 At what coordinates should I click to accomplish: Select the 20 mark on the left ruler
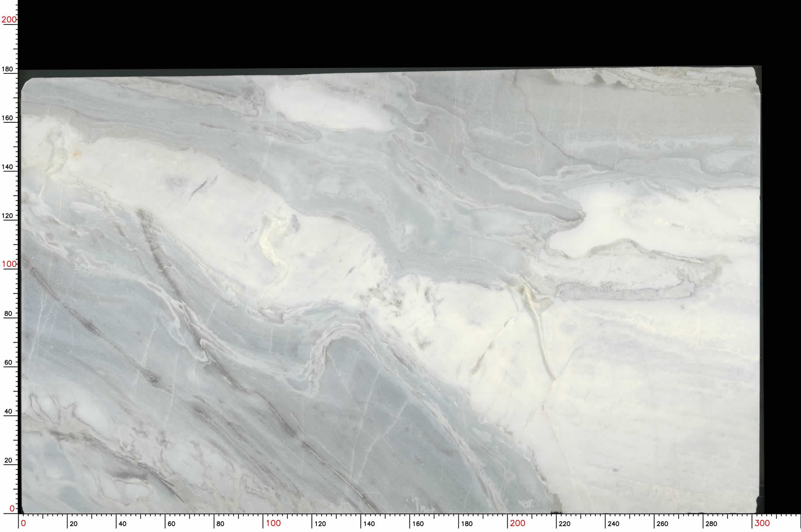tap(8, 460)
